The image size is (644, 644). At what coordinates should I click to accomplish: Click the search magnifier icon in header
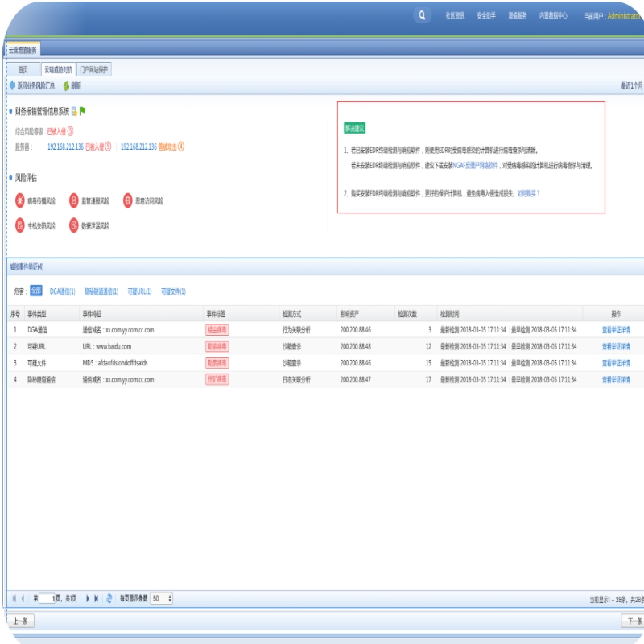pyautogui.click(x=422, y=15)
